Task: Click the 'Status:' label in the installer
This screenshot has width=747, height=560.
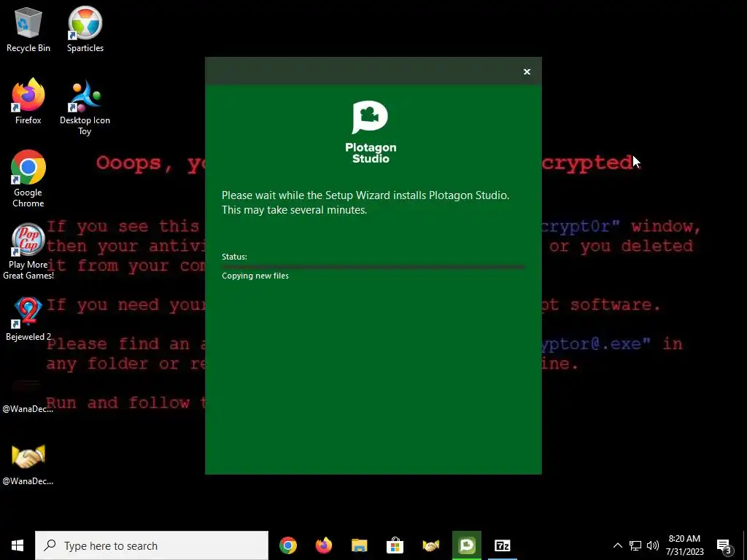Action: (x=234, y=257)
